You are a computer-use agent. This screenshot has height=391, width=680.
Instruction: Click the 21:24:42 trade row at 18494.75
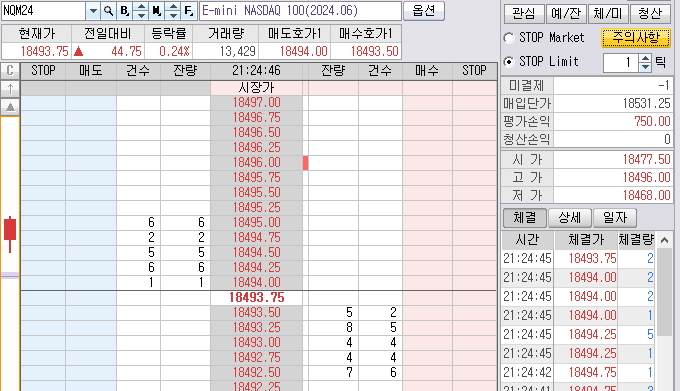click(x=579, y=372)
